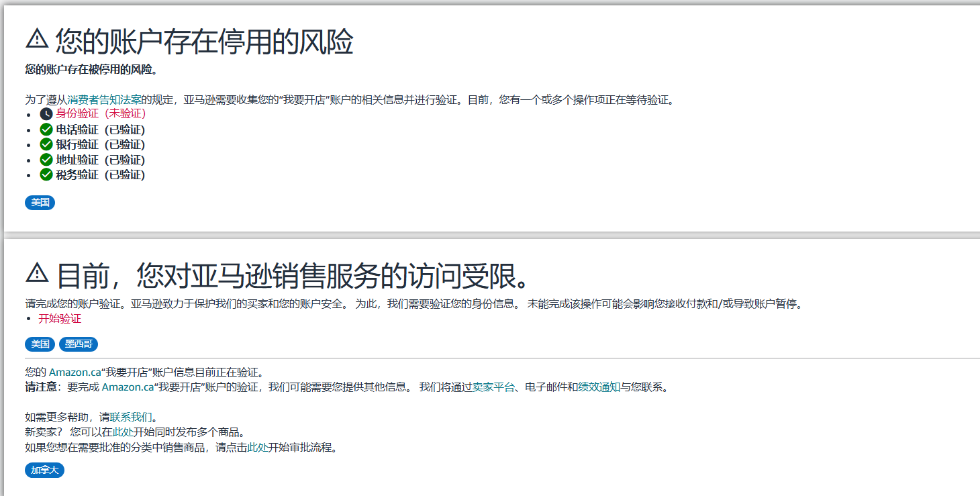Click green checkmark beside 银行验证

coord(46,144)
